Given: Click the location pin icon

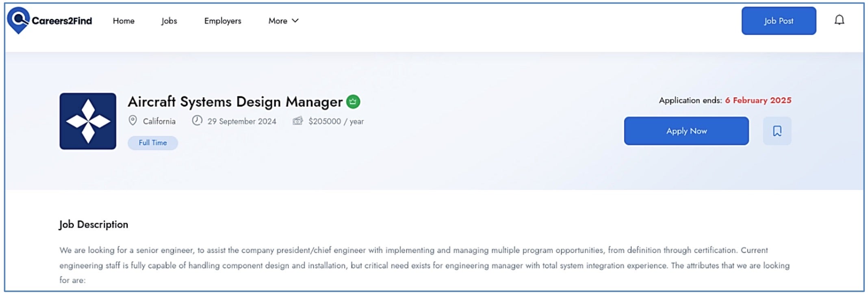Looking at the screenshot, I should [132, 121].
